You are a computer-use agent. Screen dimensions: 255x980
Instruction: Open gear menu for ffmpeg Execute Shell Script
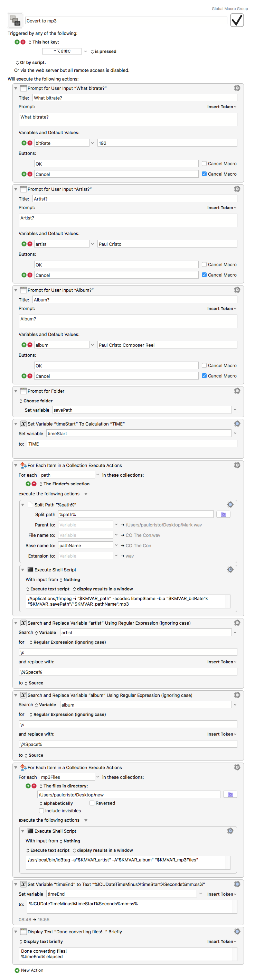230,570
